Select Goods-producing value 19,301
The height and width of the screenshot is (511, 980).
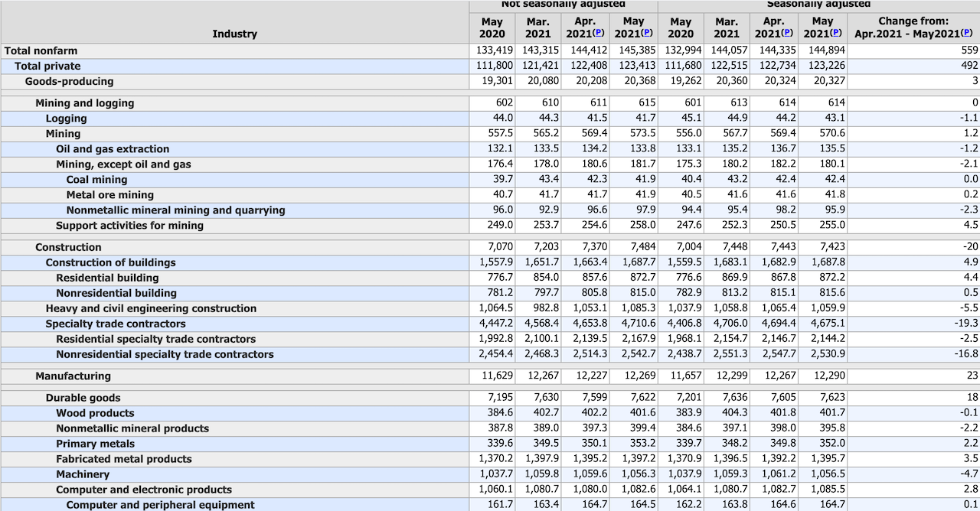click(497, 81)
